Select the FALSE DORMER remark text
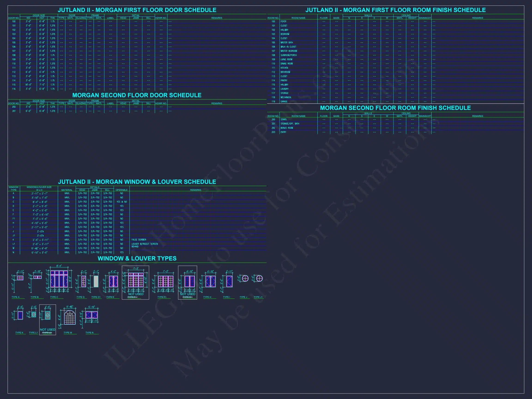The height and width of the screenshot is (399, 532). click(x=139, y=240)
